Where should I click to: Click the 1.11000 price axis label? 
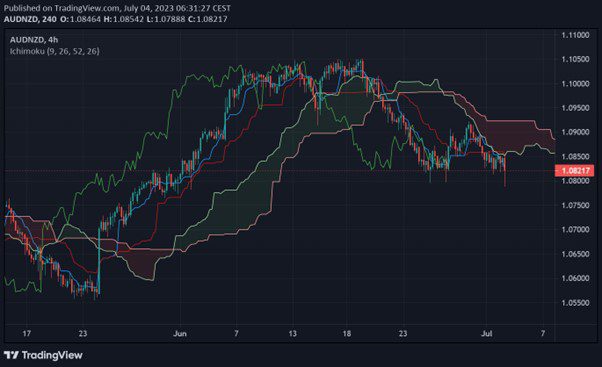575,35
